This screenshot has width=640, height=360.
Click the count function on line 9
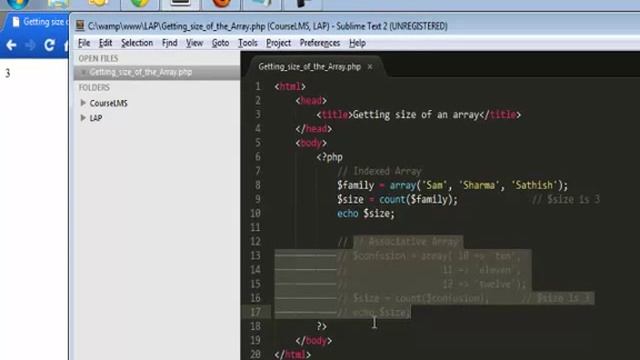(392, 200)
